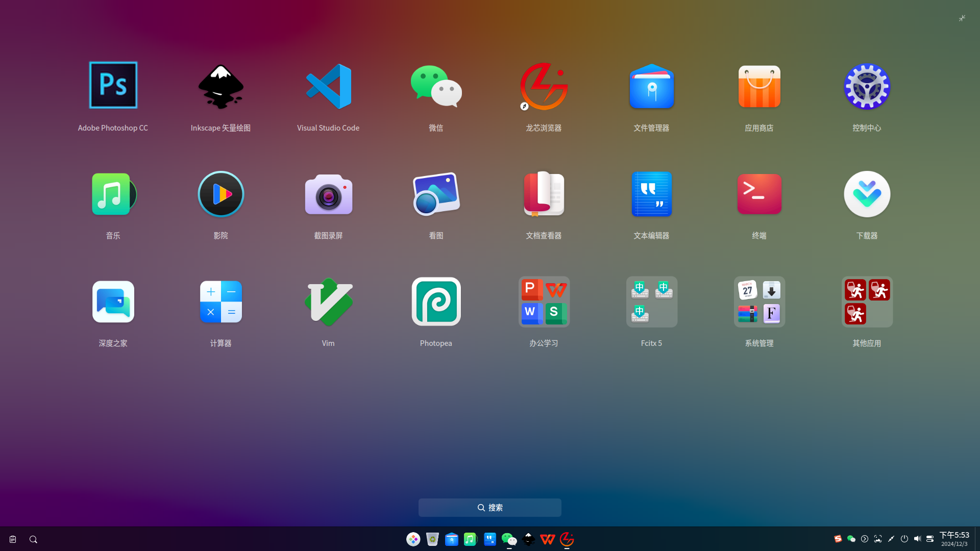Expand the Fcitx 5 folder
Screen dimensions: 980x551
pyautogui.click(x=651, y=302)
